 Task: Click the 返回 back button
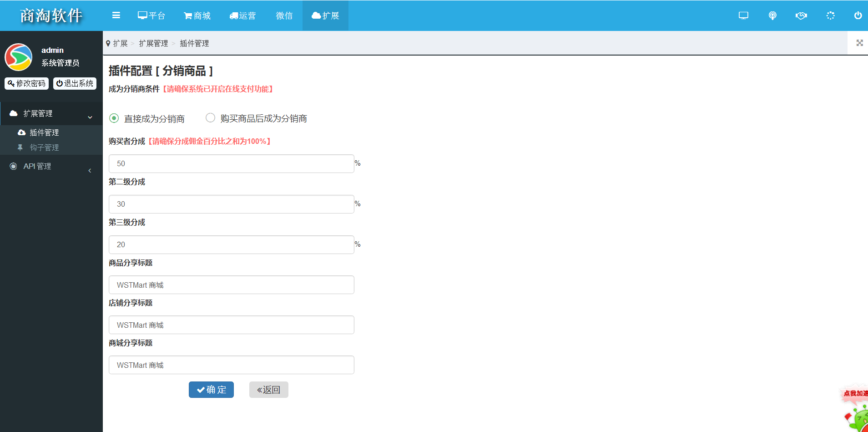[268, 390]
